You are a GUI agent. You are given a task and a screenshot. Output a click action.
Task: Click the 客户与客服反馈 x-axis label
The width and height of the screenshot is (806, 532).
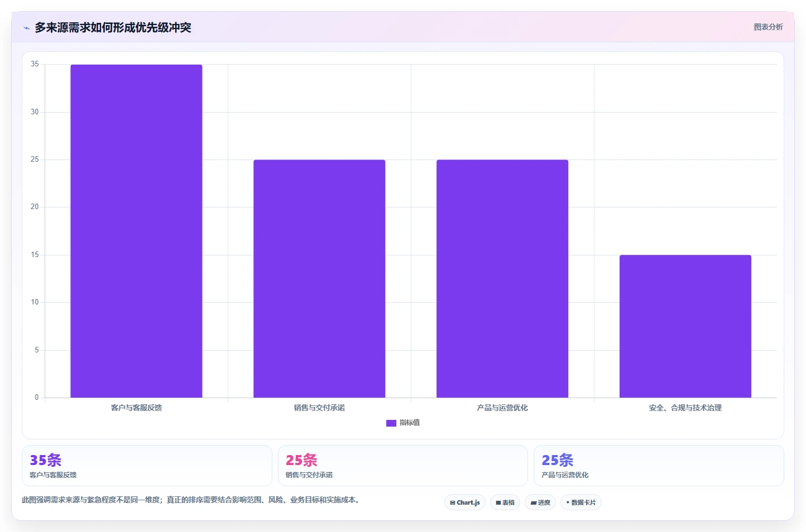[136, 408]
